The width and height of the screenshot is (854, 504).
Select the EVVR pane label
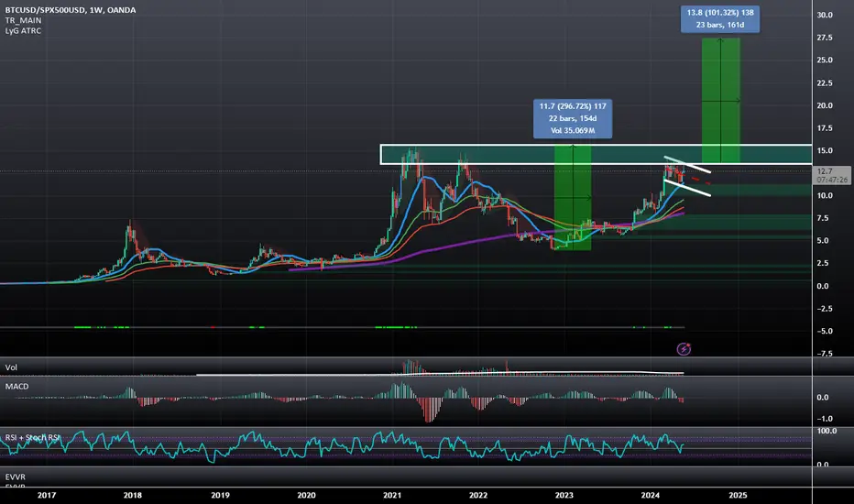coord(16,477)
